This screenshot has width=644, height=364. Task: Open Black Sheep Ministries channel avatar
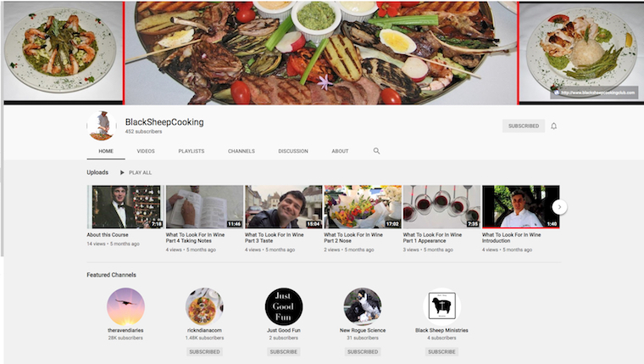(x=441, y=306)
